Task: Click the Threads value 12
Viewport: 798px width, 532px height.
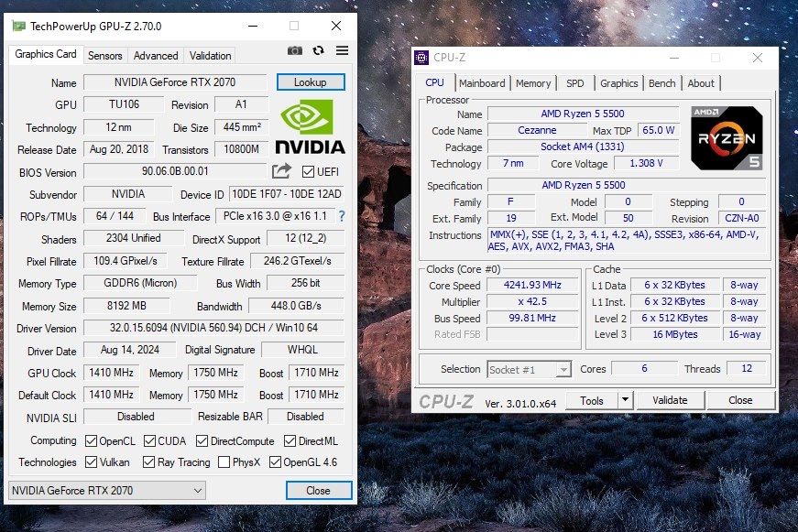Action: coord(747,368)
